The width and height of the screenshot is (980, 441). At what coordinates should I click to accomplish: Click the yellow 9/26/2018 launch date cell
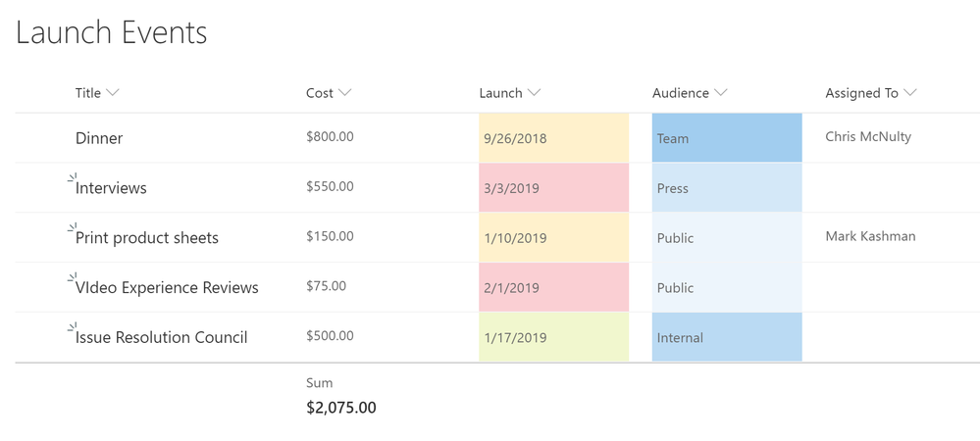pos(553,138)
